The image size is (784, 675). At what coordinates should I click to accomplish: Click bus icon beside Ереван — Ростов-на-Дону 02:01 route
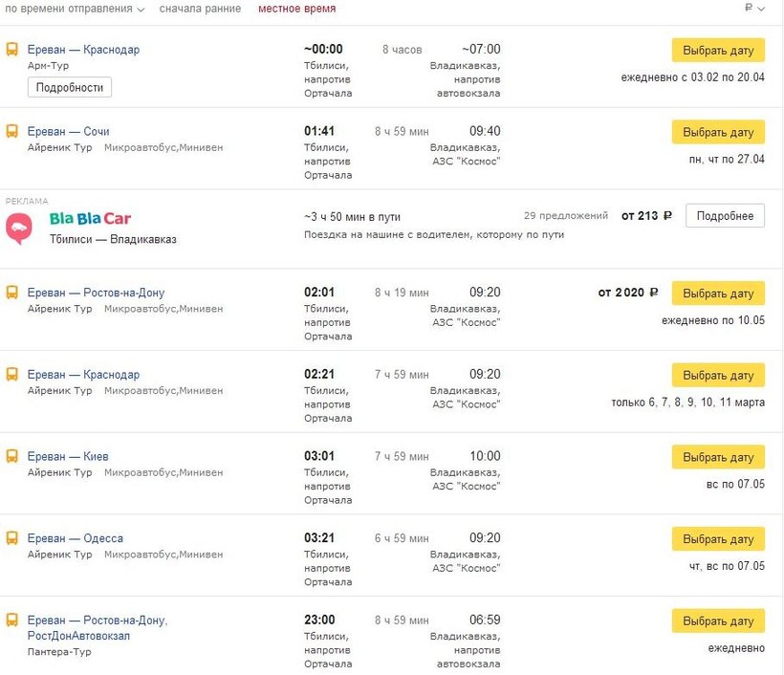click(11, 293)
